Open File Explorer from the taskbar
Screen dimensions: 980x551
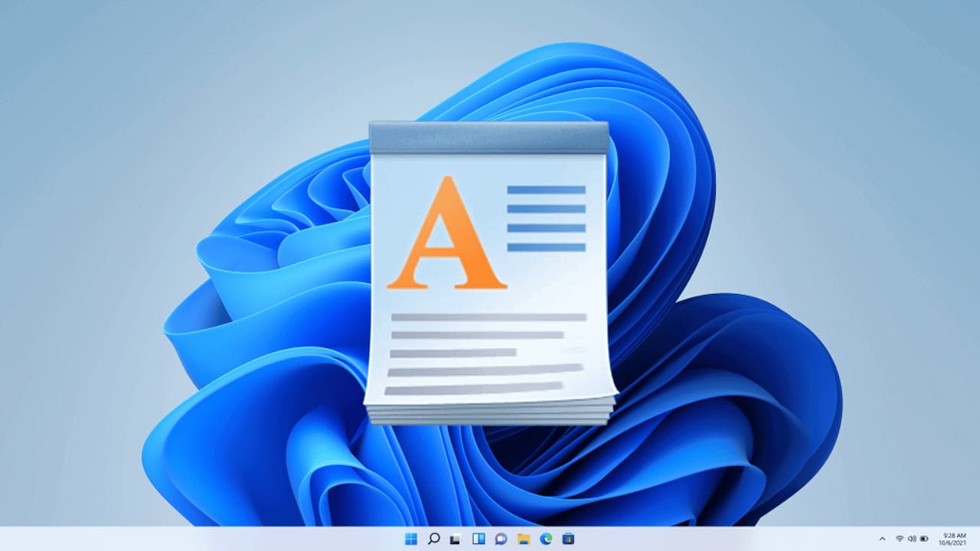[x=524, y=540]
